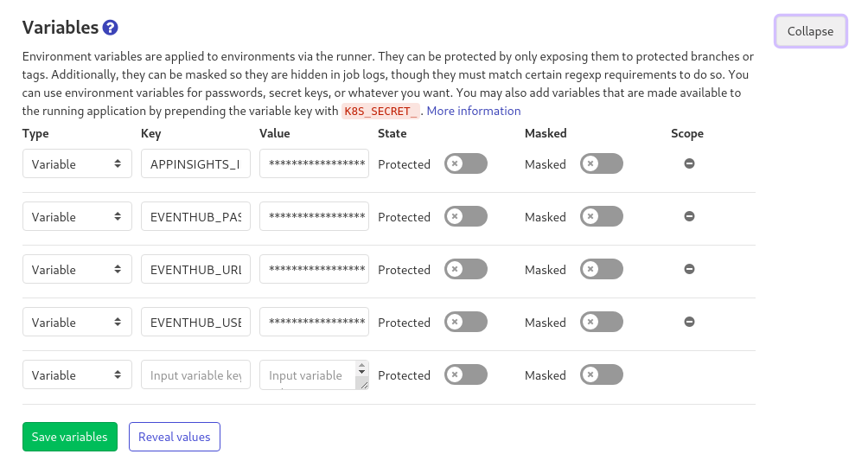The width and height of the screenshot is (868, 467).
Task: Remove the EVENTHUB_PAS variable row
Action: pos(689,216)
